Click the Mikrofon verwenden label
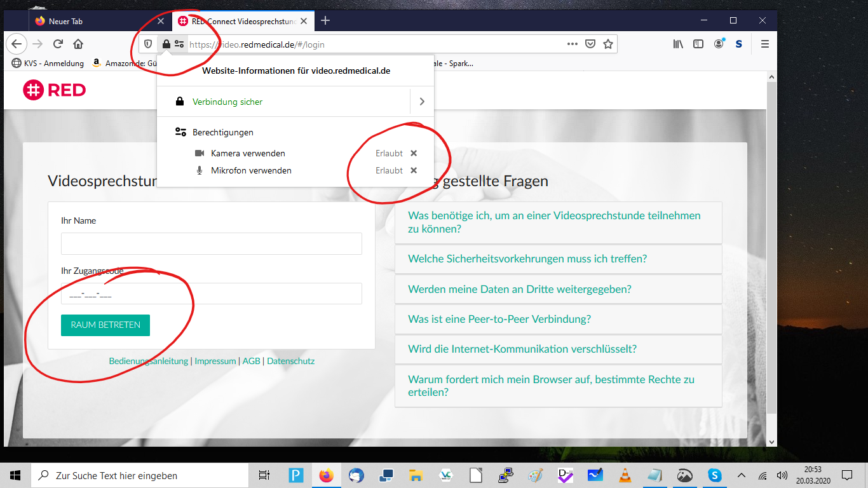 tap(251, 170)
